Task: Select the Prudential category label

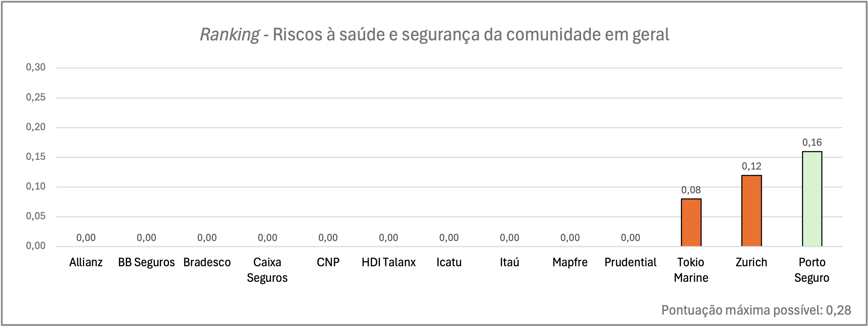Action: pyautogui.click(x=630, y=262)
